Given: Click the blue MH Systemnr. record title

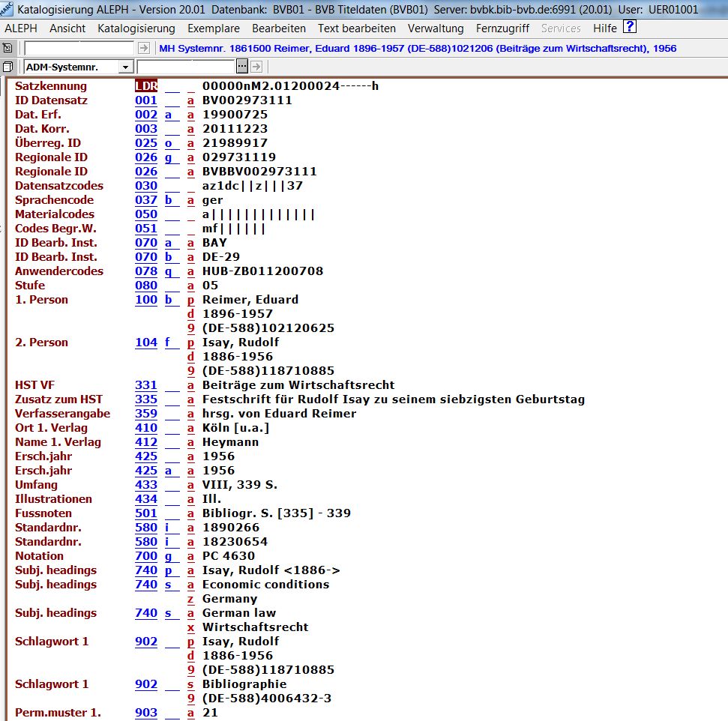Looking at the screenshot, I should pos(418,48).
